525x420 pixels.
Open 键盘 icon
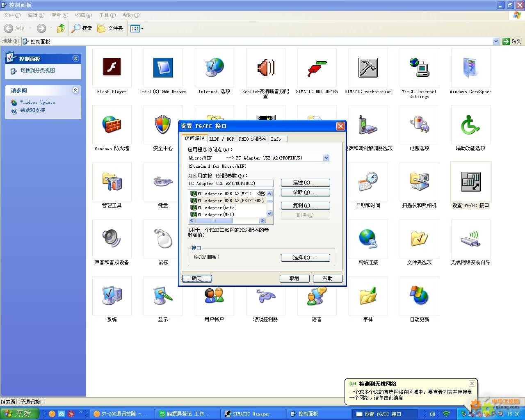point(163,182)
